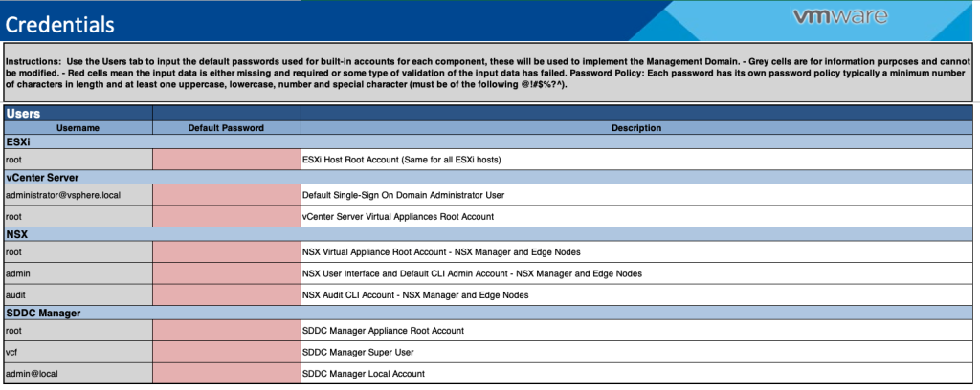980x390 pixels.
Task: Select the Description column header
Action: [x=636, y=128]
